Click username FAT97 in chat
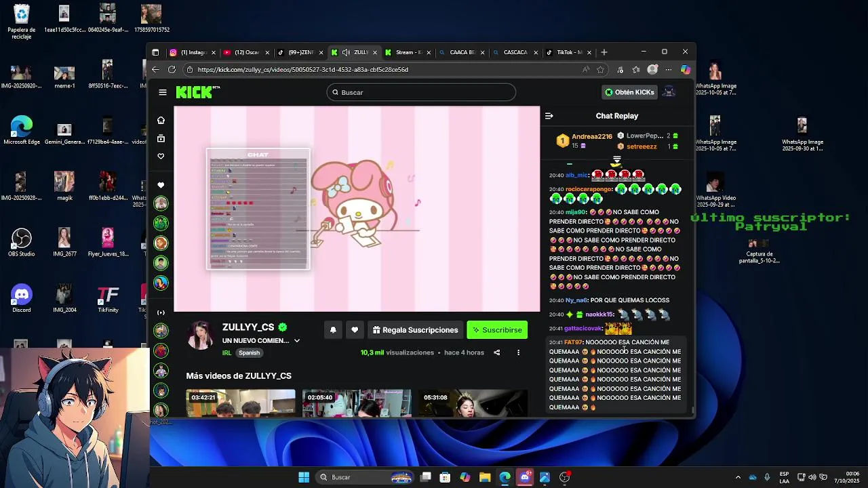Screen dimensions: 868x488 pyautogui.click(x=573, y=342)
